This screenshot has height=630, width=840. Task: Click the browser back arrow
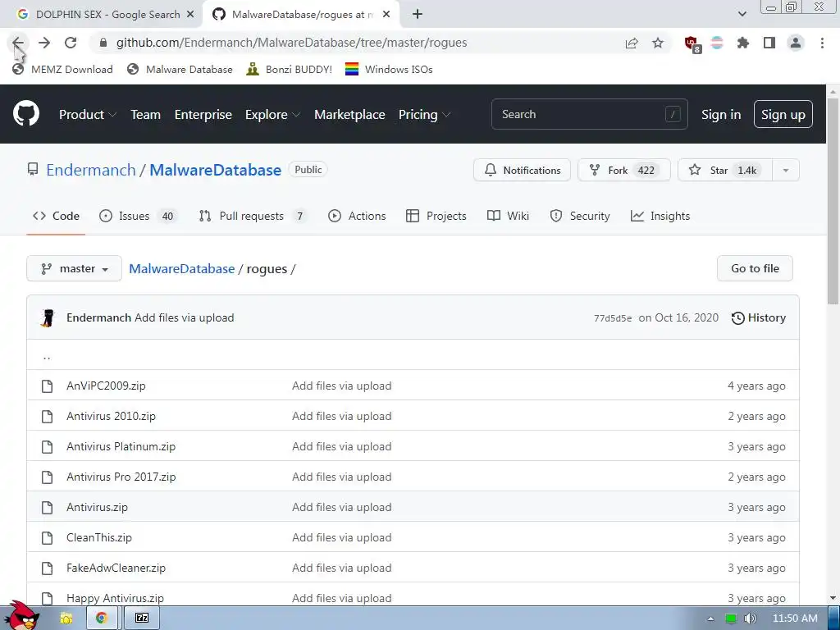(x=18, y=43)
